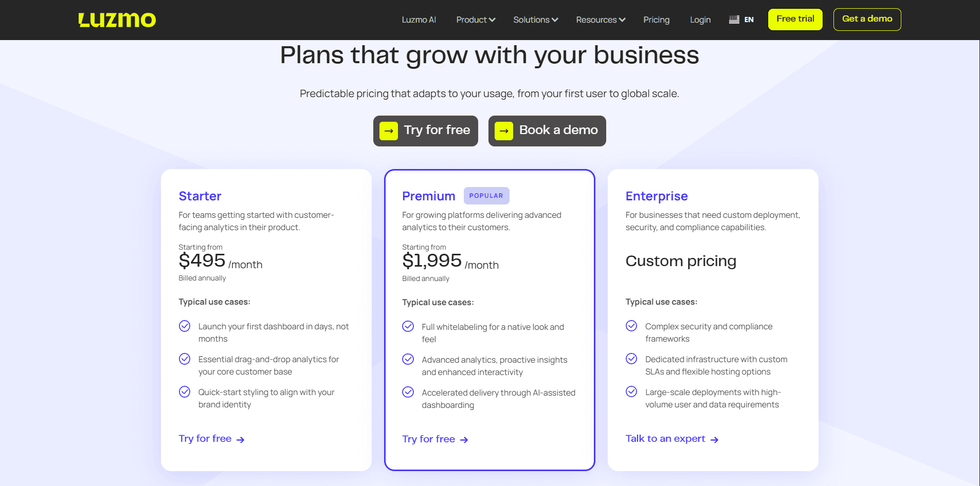Click Talk to an expert on Enterprise plan
This screenshot has width=980, height=486.
(665, 439)
